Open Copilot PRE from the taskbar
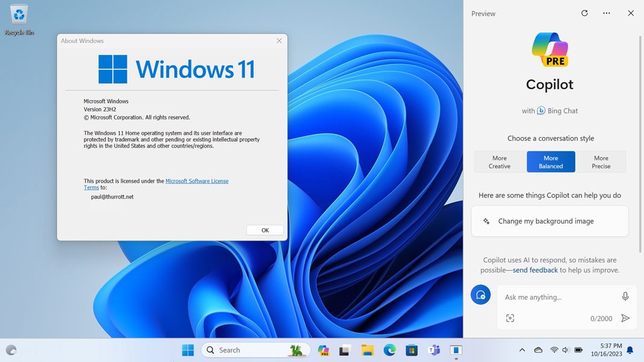The width and height of the screenshot is (644, 362). [323, 350]
